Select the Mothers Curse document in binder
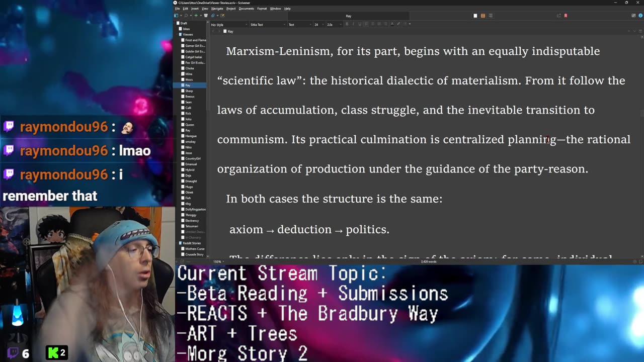Image resolution: width=644 pixels, height=362 pixels. tap(194, 249)
